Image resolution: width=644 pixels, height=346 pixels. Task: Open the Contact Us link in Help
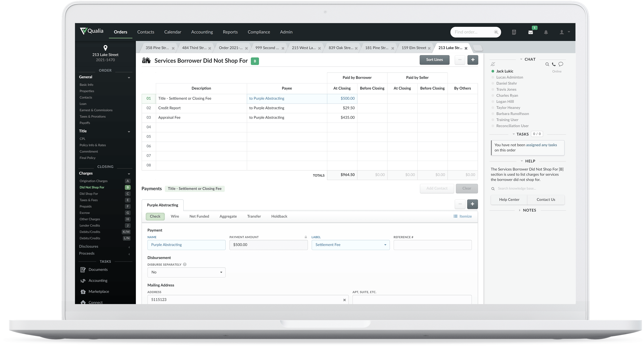(x=546, y=199)
